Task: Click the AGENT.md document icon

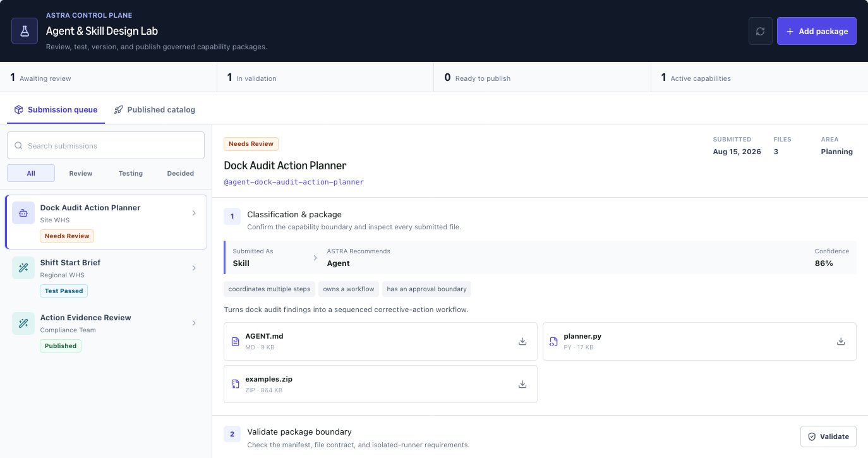Action: click(x=235, y=341)
